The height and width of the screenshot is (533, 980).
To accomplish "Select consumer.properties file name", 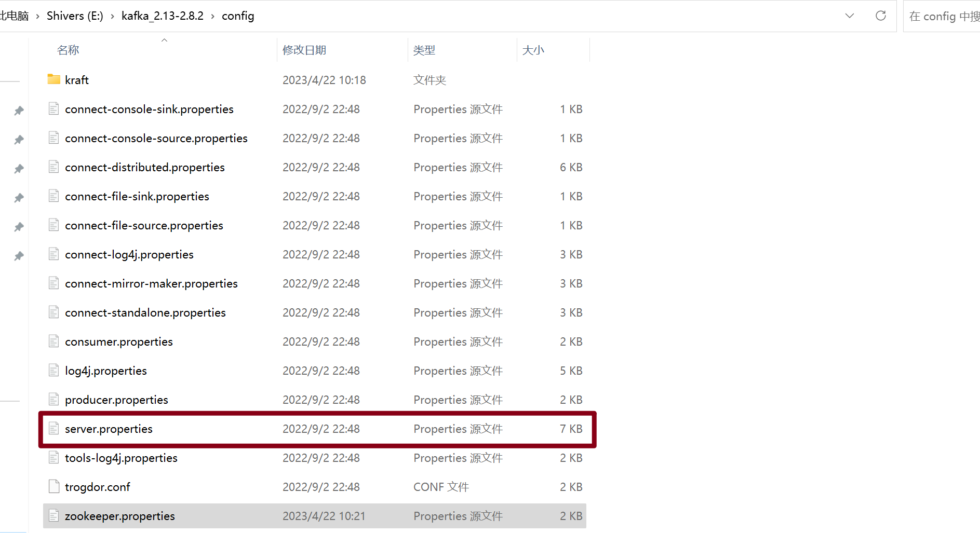I will click(119, 341).
